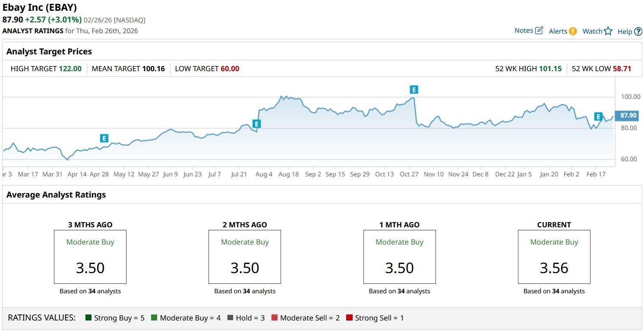Click the Ebay Inc (EBAY) title
The height and width of the screenshot is (333, 644).
click(40, 8)
